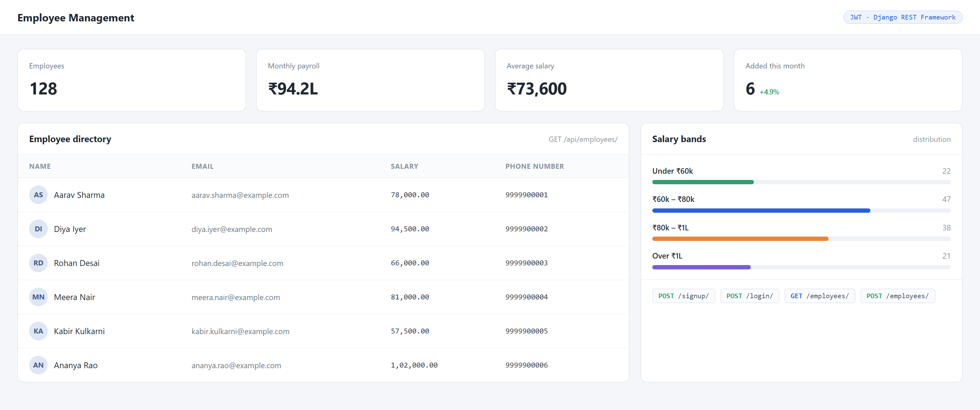Click the AN avatar for Ananya Rao
This screenshot has height=410, width=980.
tap(38, 365)
